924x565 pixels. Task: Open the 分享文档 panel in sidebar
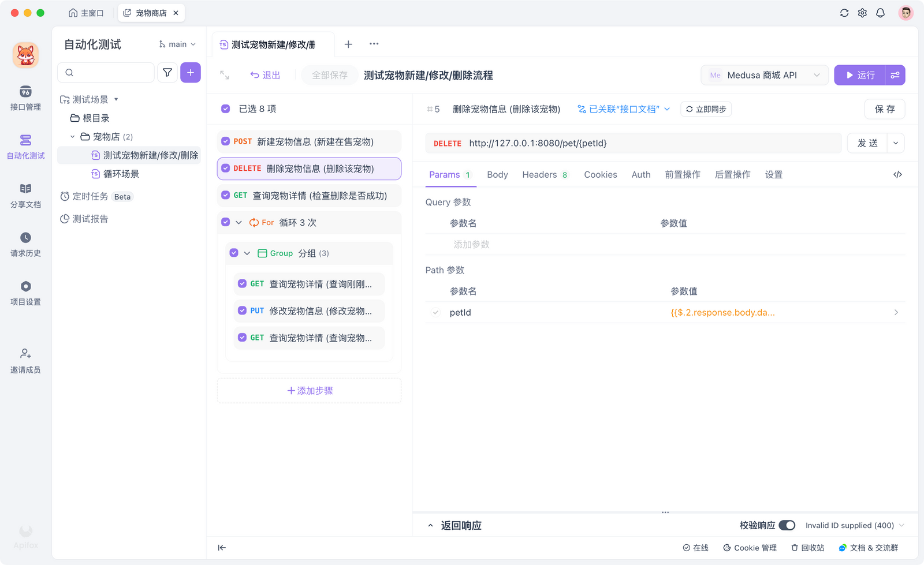coord(25,194)
